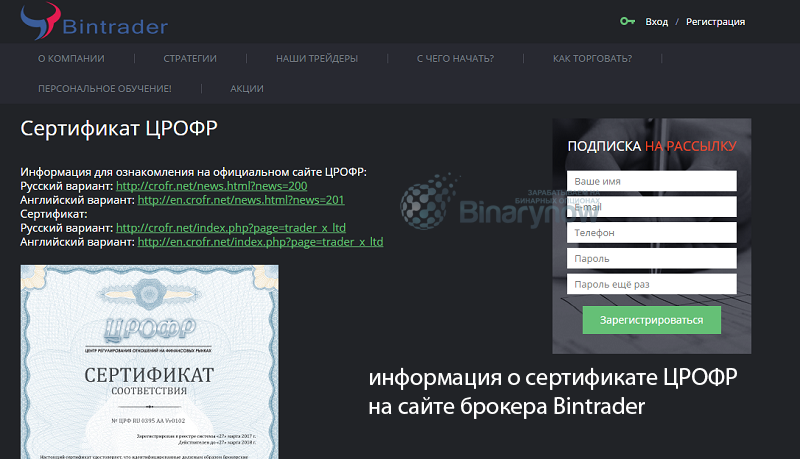Image resolution: width=800 pixels, height=459 pixels.
Task: Open the КАК ТОРГОВАТЬ? menu item
Action: pyautogui.click(x=592, y=59)
